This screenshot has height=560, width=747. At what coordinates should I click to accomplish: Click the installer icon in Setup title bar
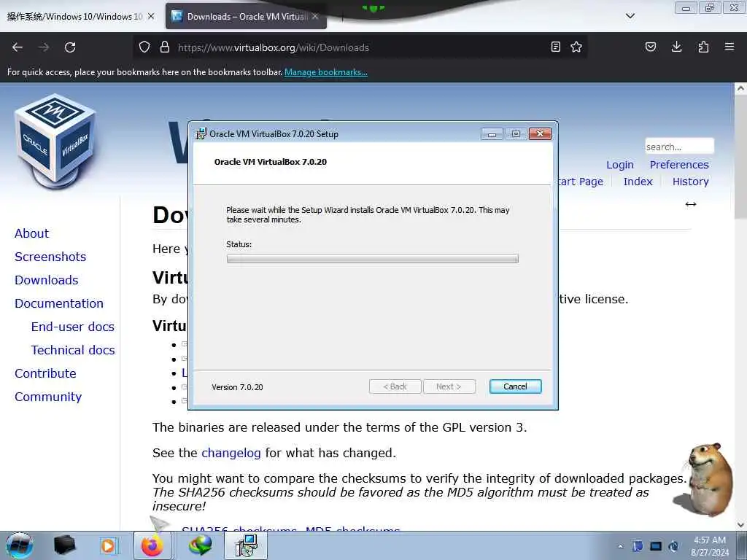tap(201, 134)
